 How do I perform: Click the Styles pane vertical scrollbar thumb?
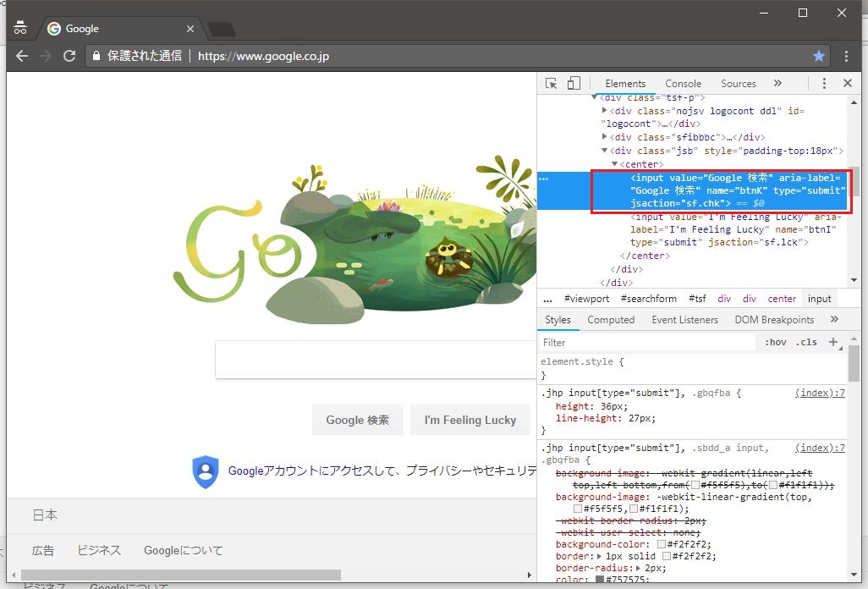pyautogui.click(x=854, y=363)
